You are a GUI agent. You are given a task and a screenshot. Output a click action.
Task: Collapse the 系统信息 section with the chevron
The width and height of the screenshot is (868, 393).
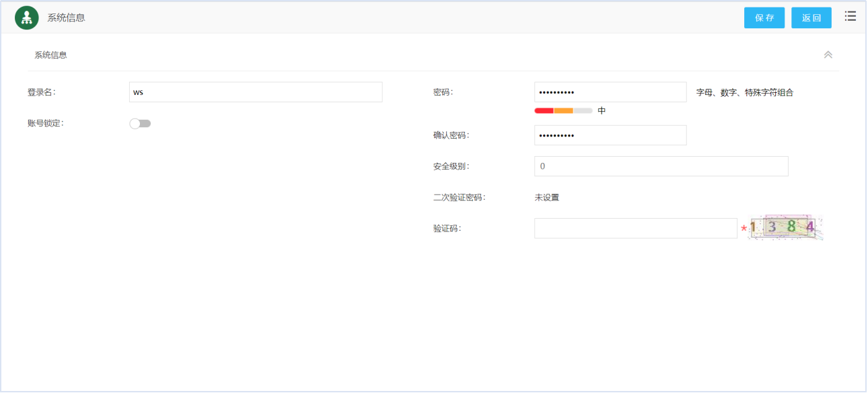click(828, 55)
